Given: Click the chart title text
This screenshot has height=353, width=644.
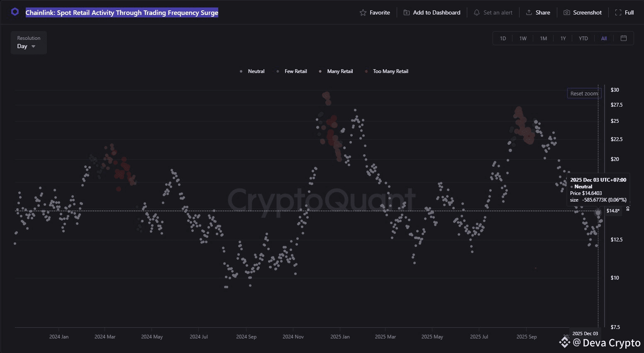Looking at the screenshot, I should (122, 13).
